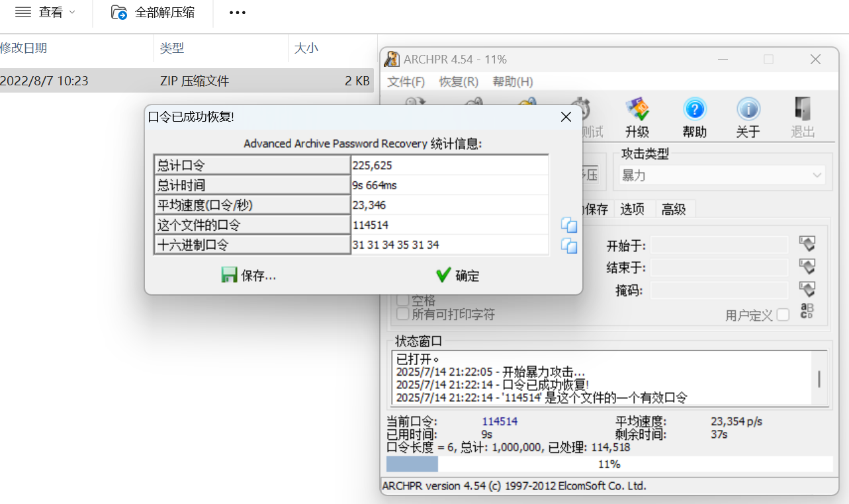Open the 帮助 help toolbar icon
Screen dimensions: 849x504
pos(695,116)
